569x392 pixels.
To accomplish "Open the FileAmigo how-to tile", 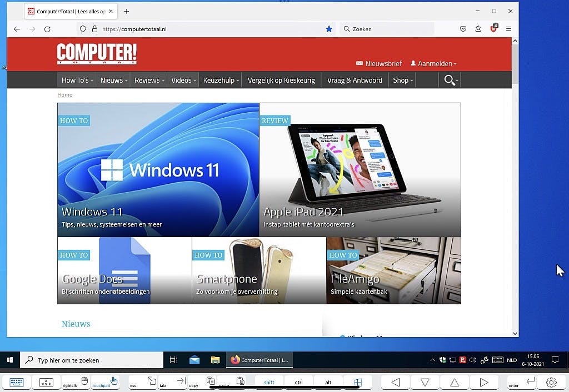I will (x=394, y=270).
